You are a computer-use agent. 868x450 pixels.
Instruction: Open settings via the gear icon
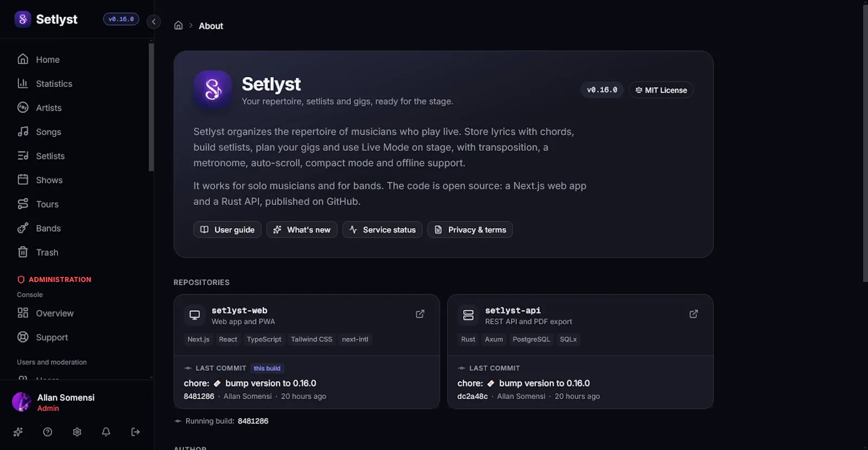pos(77,432)
